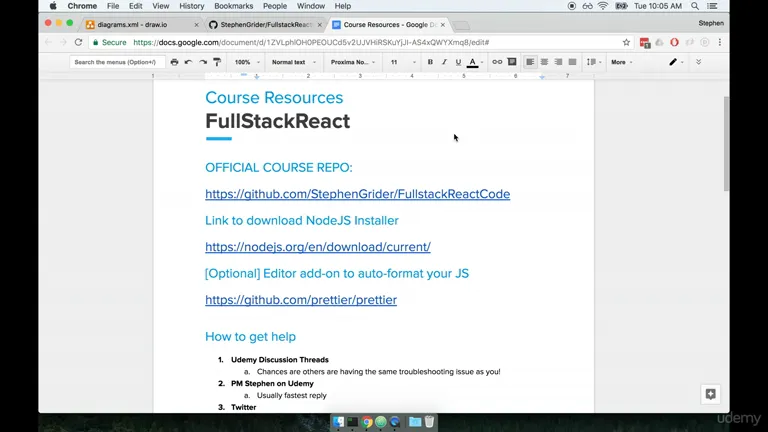Click the Search the menus field
Image resolution: width=768 pixels, height=432 pixels.
[117, 62]
